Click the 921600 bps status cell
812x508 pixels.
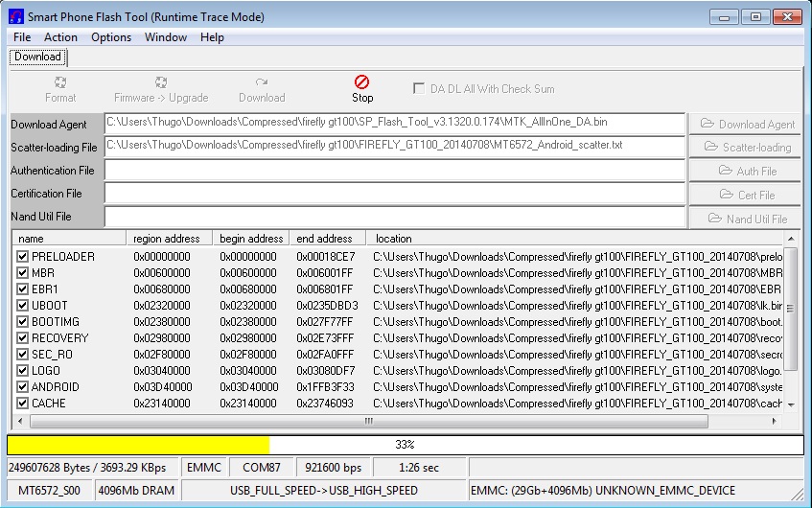(334, 468)
